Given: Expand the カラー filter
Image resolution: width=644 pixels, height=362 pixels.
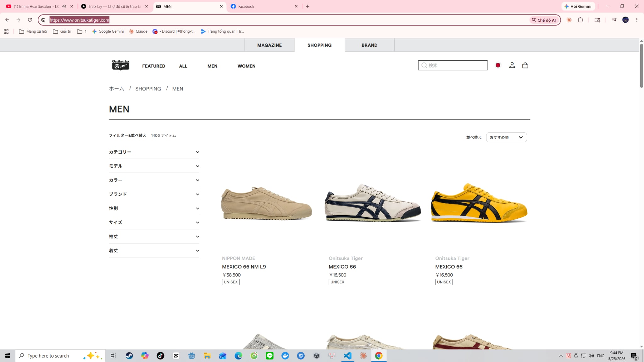Looking at the screenshot, I should [154, 180].
